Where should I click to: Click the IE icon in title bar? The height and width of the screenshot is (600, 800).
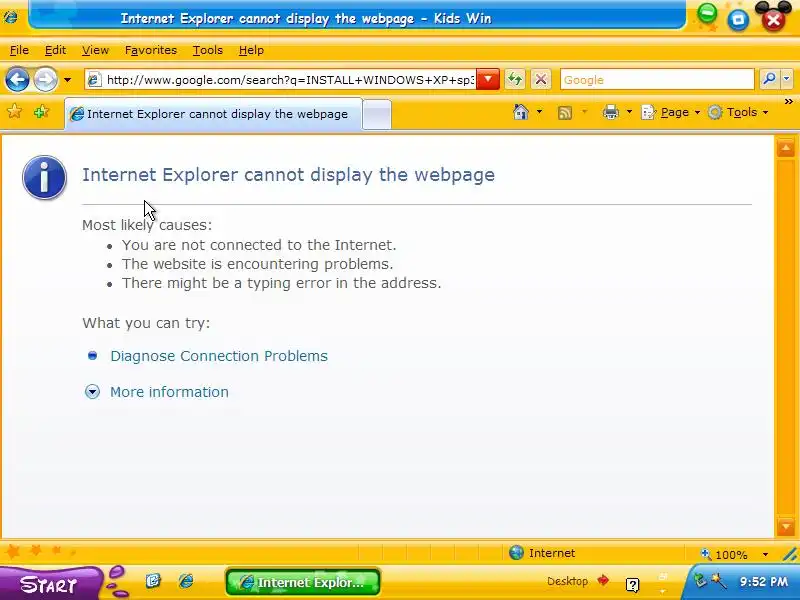pyautogui.click(x=10, y=17)
